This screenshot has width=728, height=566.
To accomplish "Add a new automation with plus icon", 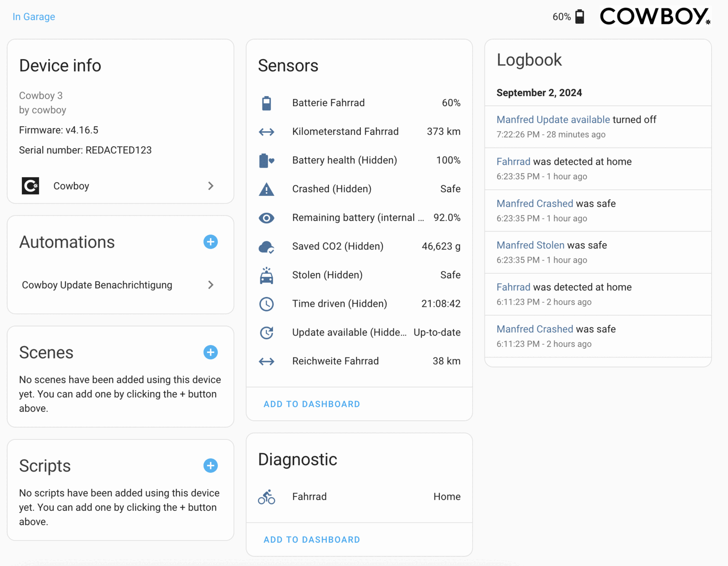I will pos(210,242).
